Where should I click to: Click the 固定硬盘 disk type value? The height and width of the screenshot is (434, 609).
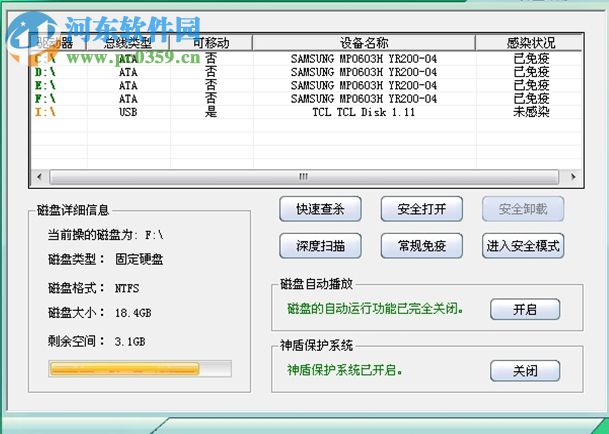pyautogui.click(x=139, y=259)
